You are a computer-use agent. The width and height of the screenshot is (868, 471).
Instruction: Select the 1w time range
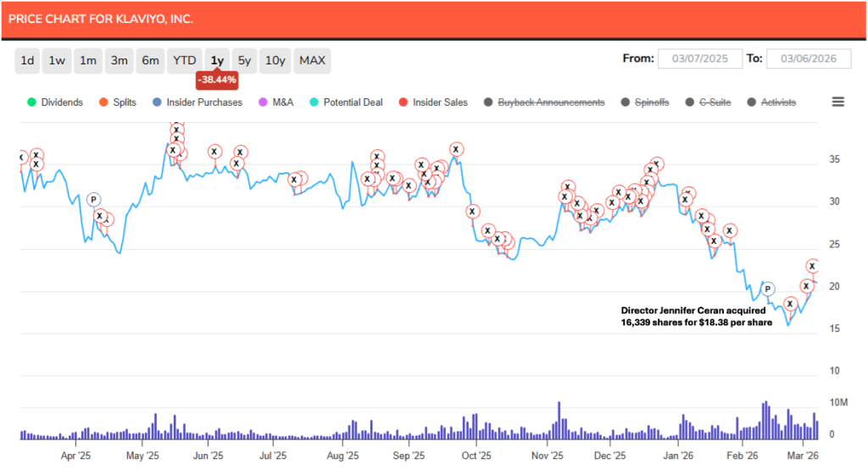(x=57, y=60)
